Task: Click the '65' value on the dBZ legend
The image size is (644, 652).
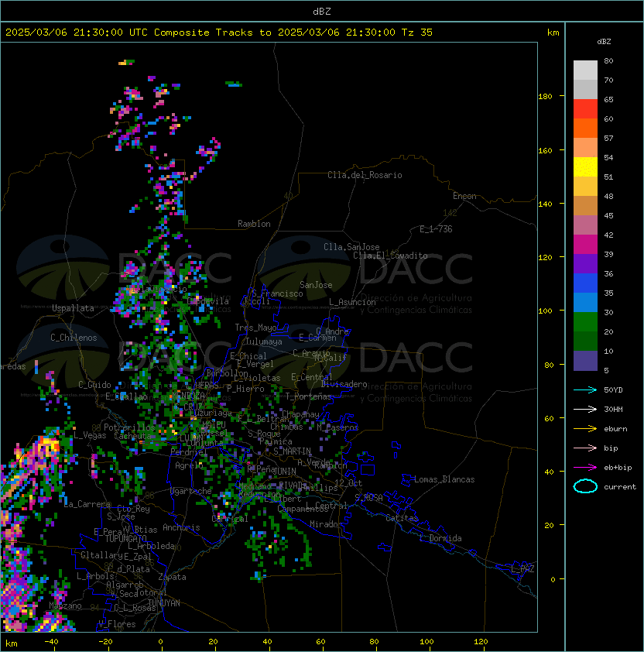Action: tap(608, 99)
